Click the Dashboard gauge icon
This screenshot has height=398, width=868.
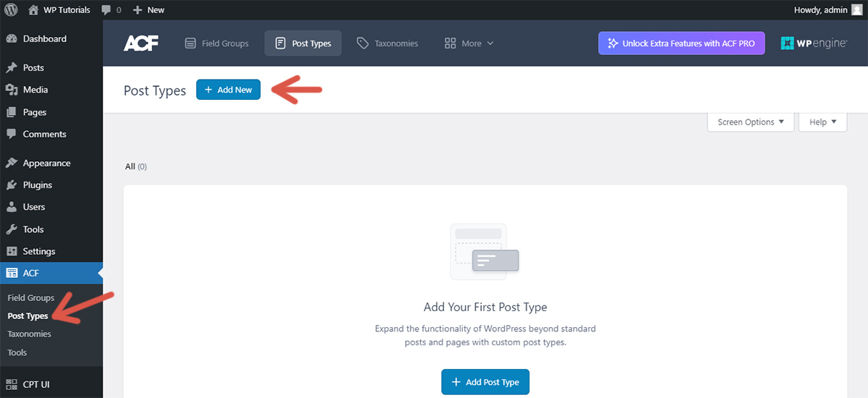click(x=12, y=39)
